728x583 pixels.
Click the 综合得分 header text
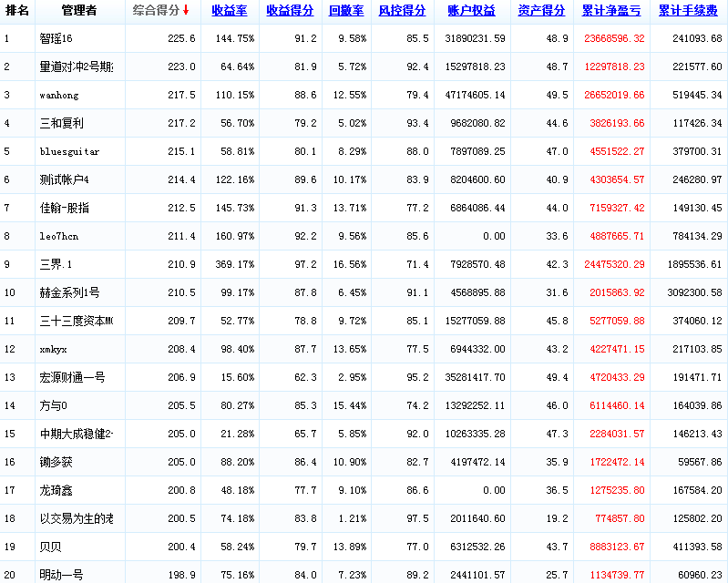pyautogui.click(x=156, y=11)
